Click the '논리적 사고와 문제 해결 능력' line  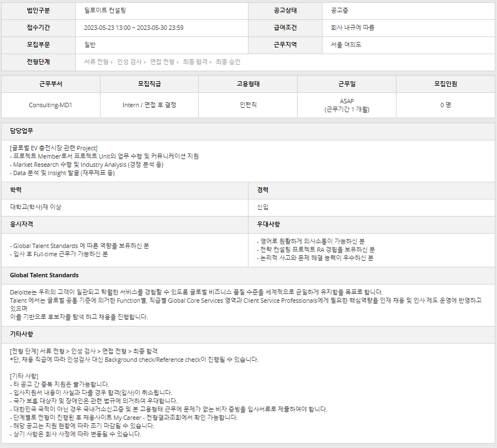315,258
